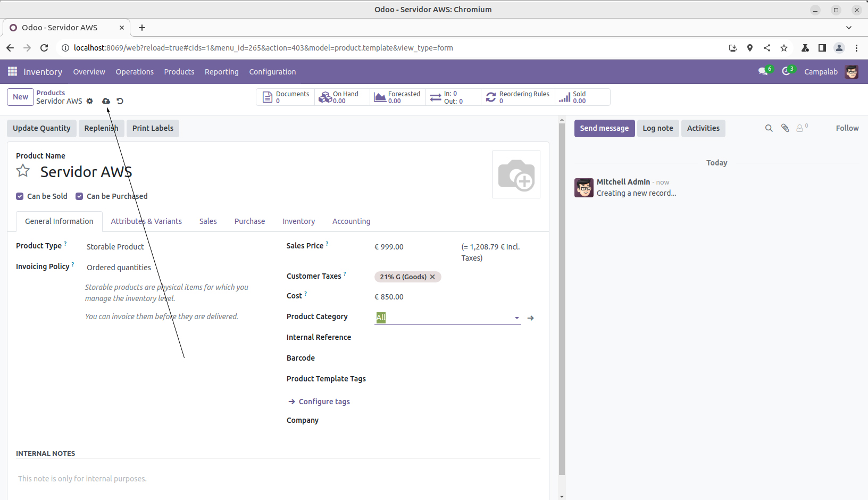Click the Update Quantity button
868x500 pixels.
(x=41, y=128)
